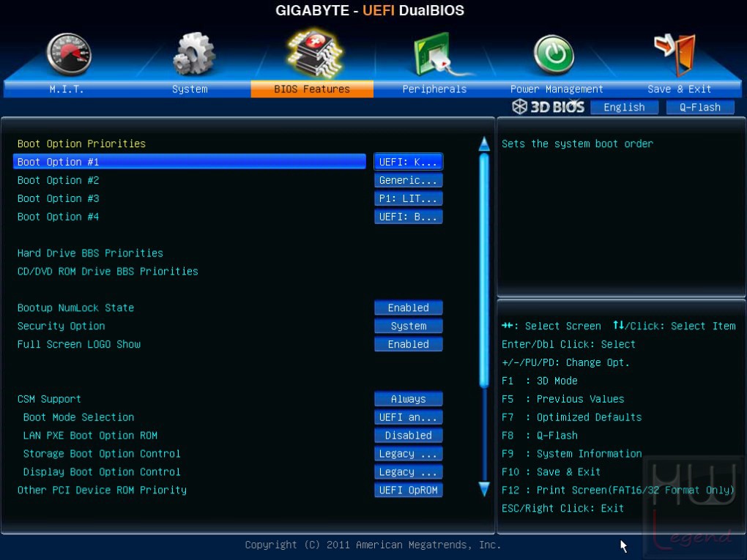Click the "F1 : 3D Mode" hint
This screenshot has width=747, height=560.
[540, 381]
